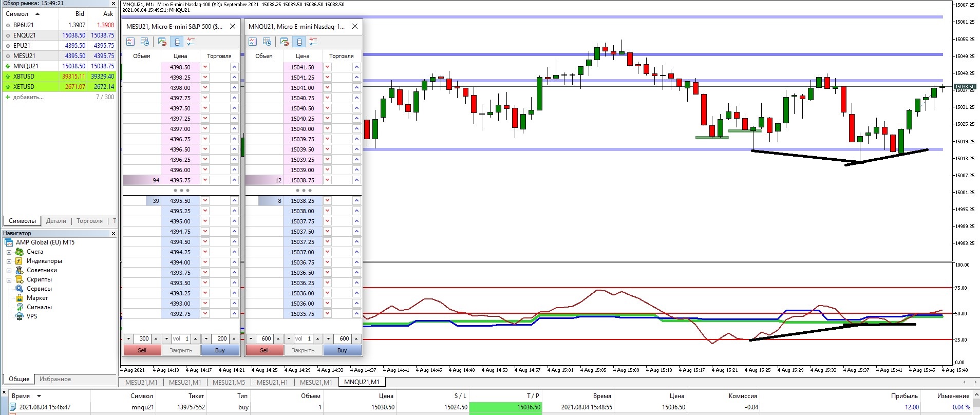Select XBTUSD row in Market Watch
This screenshot has width=980, height=415.
click(x=60, y=77)
